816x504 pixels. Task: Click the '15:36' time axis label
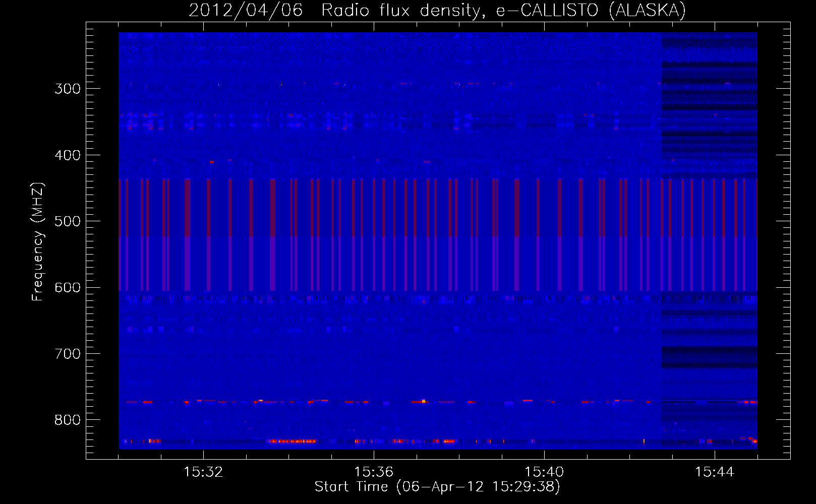(x=374, y=472)
